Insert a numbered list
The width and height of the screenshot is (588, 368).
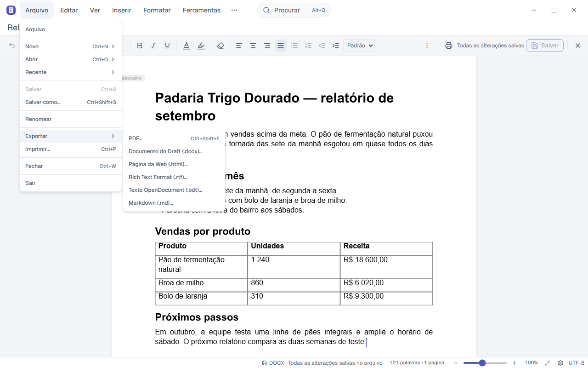pos(308,46)
